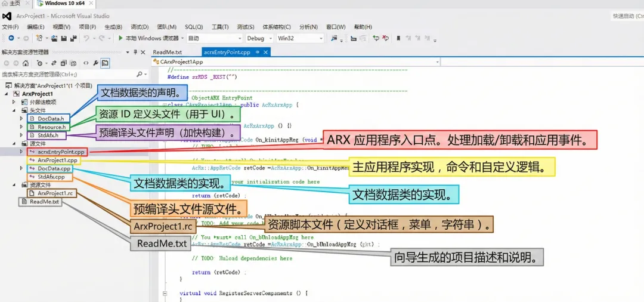This screenshot has height=302, width=644.
Task: Click Solution Explorer back arrow icon
Action: (7, 63)
